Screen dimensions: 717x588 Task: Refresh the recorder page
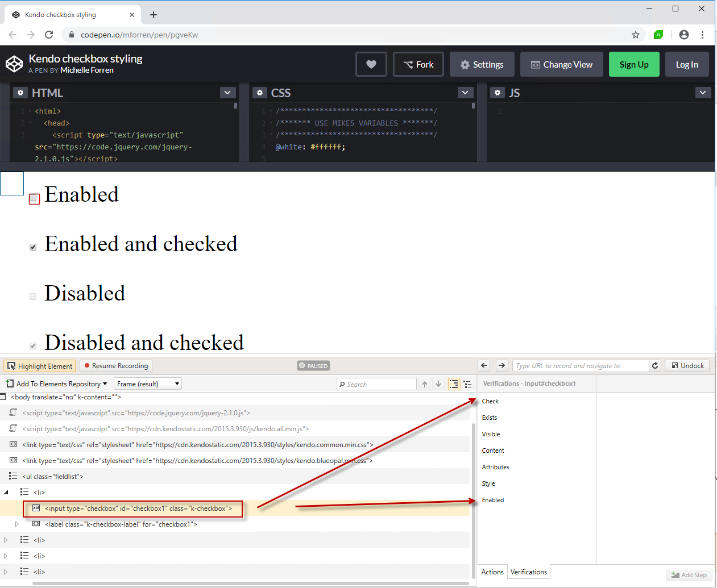[x=655, y=366]
